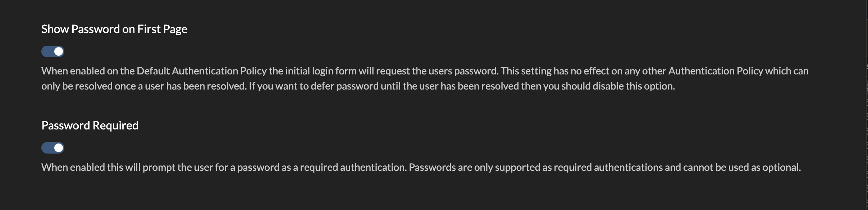Turn off the Password Required switch
The image size is (868, 210).
coord(52,148)
